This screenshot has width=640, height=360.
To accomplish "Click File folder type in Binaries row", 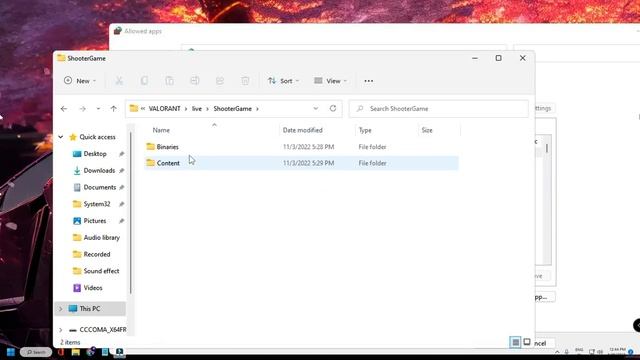I will 372,147.
